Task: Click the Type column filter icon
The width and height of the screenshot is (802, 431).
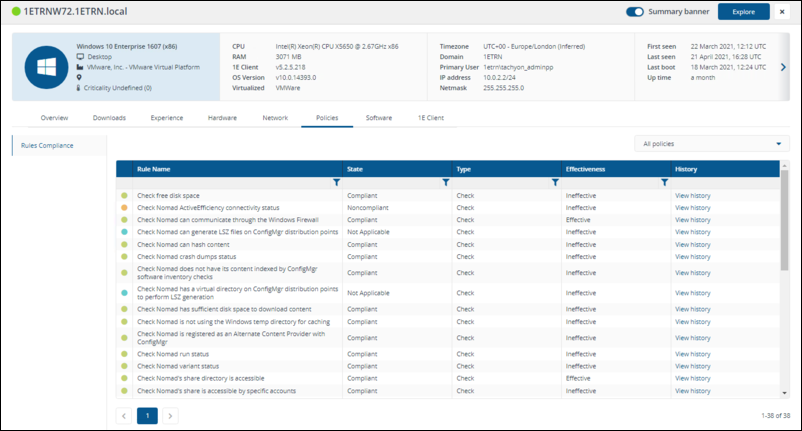Action: click(x=555, y=183)
